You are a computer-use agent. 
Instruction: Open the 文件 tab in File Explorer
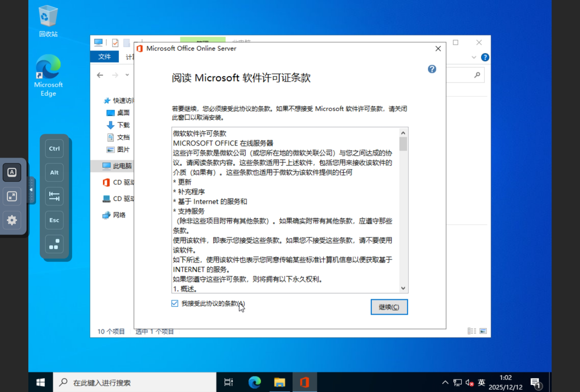[104, 57]
